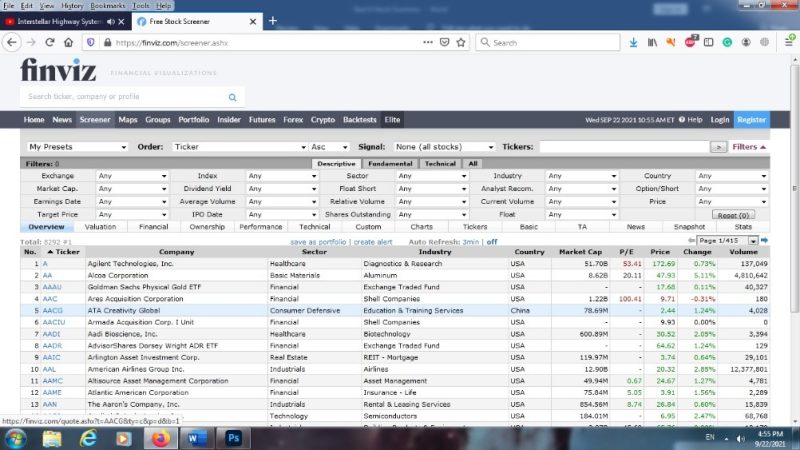Viewport: 800px width, 450px height.
Task: Switch to Technical filter tab
Action: (x=440, y=164)
